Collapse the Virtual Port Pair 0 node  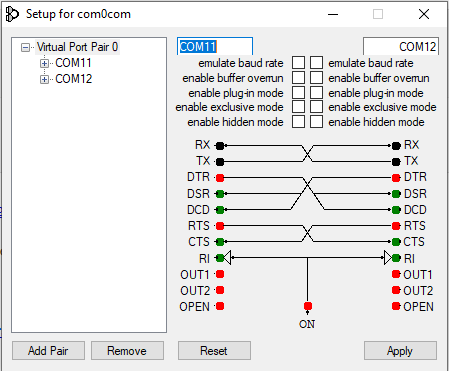(x=25, y=47)
